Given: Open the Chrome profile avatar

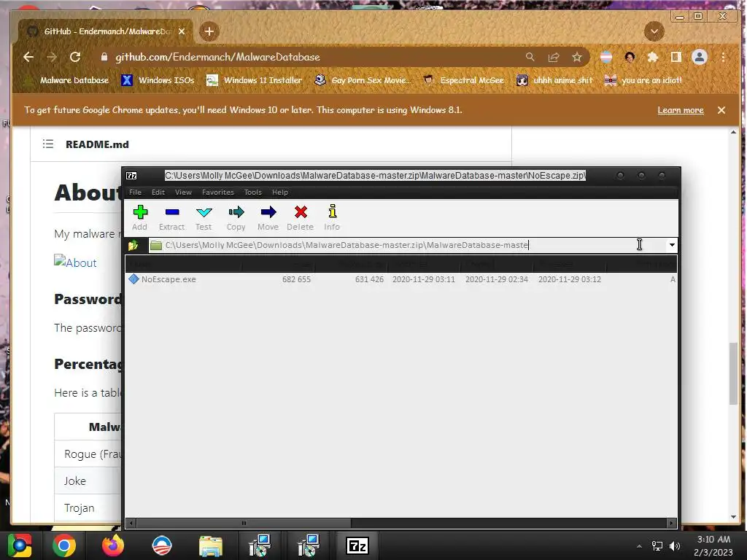Looking at the screenshot, I should (700, 57).
